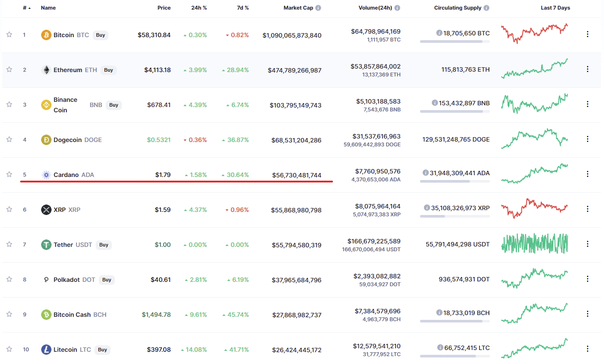Click the XRP circulating supply progress bar

click(455, 216)
